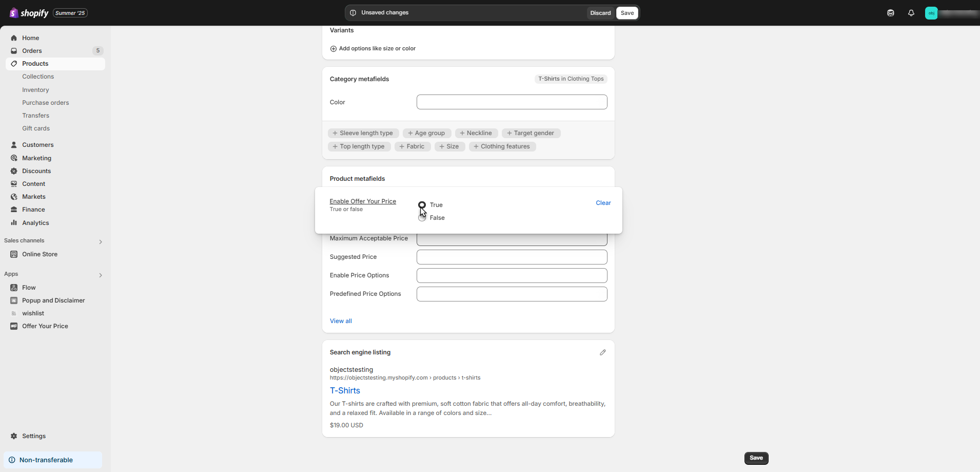Add the Neckline metafield
980x472 pixels.
coord(476,133)
